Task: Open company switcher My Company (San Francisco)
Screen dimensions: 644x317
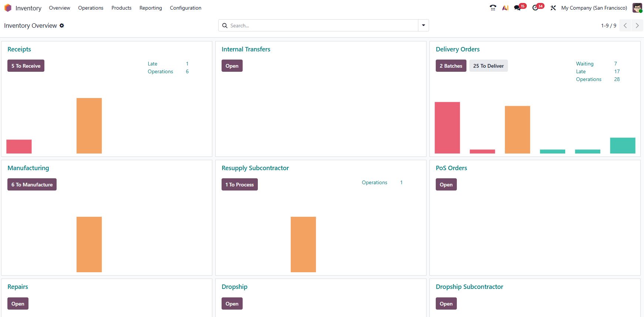Action: click(x=594, y=8)
